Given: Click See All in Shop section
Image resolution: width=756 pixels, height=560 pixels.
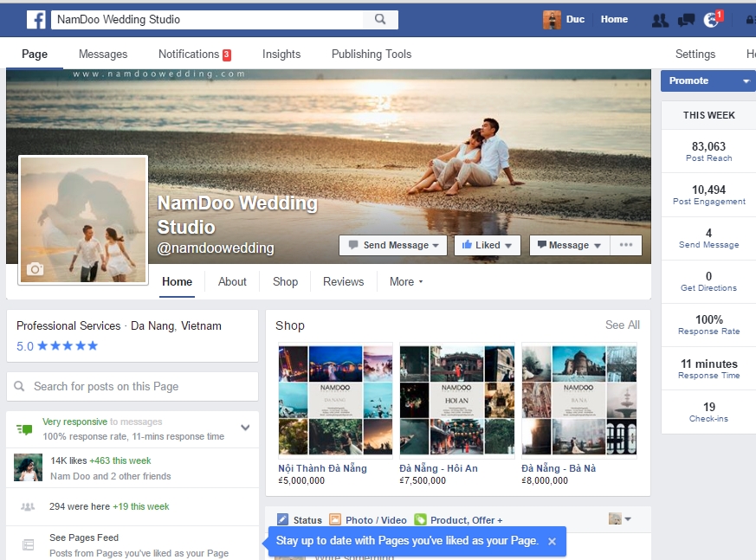Looking at the screenshot, I should click(x=623, y=325).
